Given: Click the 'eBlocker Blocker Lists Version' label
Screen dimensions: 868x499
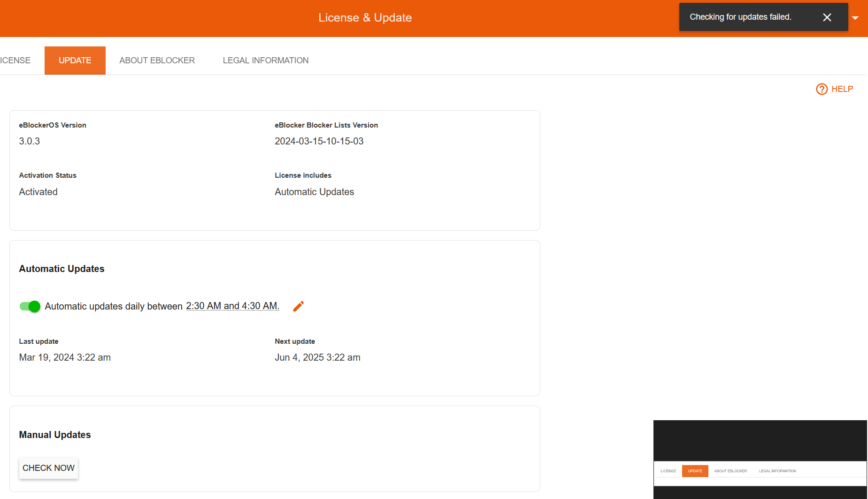Looking at the screenshot, I should point(326,125).
